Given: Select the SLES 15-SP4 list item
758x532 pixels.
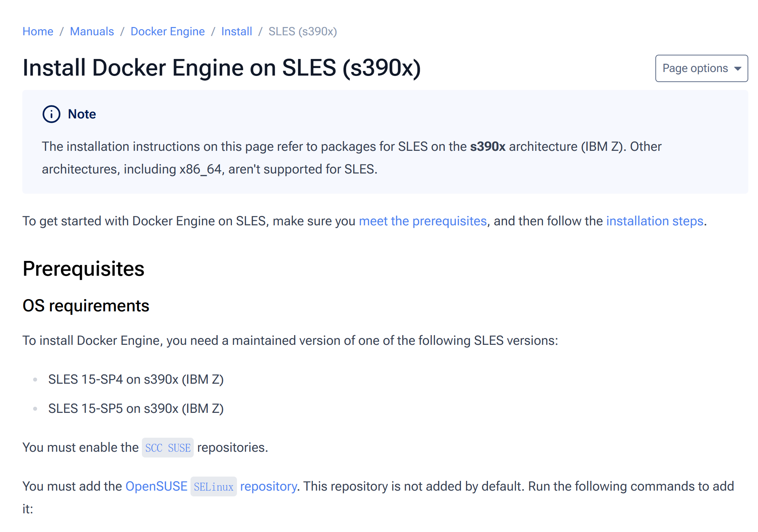Looking at the screenshot, I should [x=136, y=379].
